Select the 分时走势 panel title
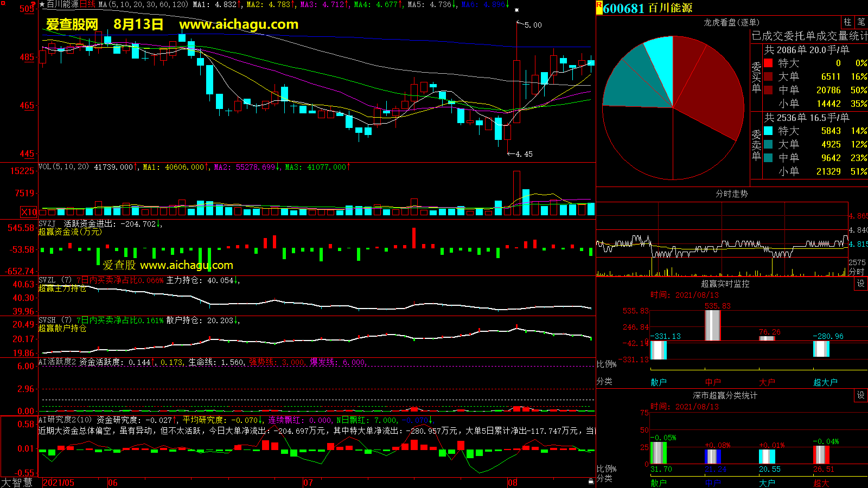Screen dimensions: 868x488 (731, 194)
